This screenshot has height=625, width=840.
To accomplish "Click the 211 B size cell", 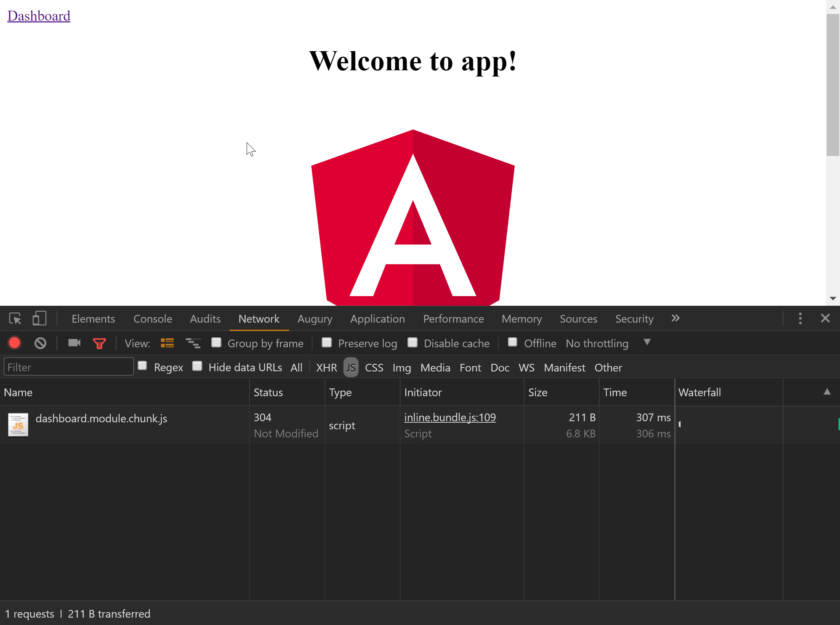I will (561, 425).
